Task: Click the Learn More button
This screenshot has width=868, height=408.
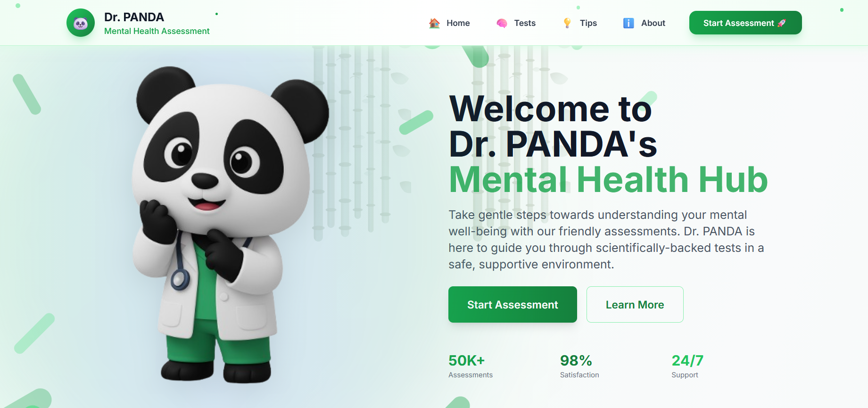Action: pos(635,305)
